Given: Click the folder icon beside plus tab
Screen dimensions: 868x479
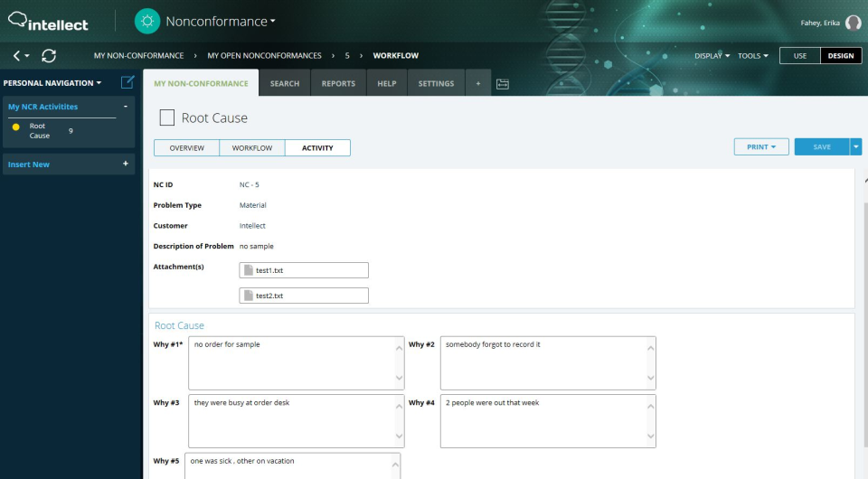Looking at the screenshot, I should pyautogui.click(x=503, y=84).
